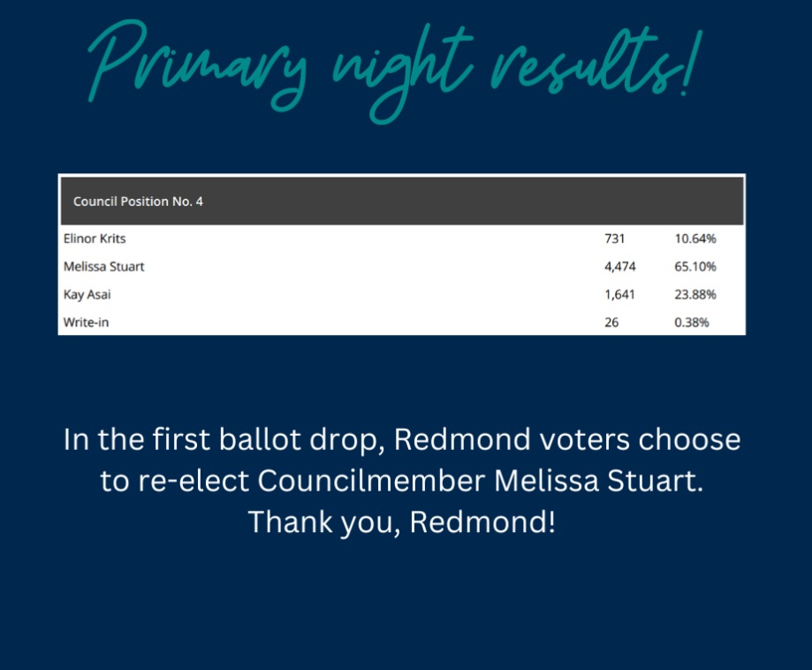Click the word 'Primary' in the title
Screen dimensions: 812x670
(197, 65)
